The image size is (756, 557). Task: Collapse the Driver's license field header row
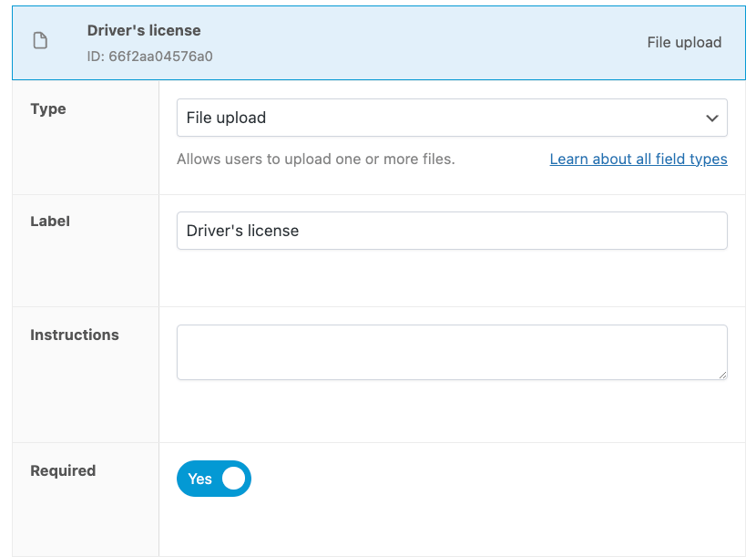pyautogui.click(x=379, y=43)
